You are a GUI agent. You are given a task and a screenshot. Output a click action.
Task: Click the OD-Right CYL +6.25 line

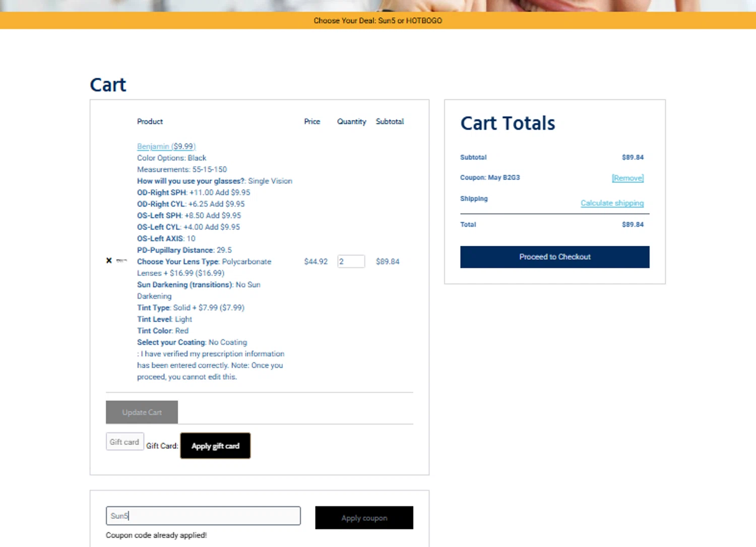(x=191, y=204)
